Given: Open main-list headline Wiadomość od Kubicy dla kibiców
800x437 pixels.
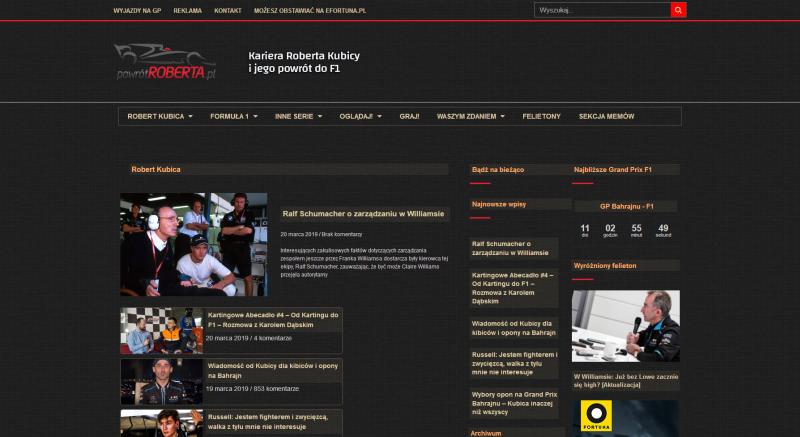Looking at the screenshot, I should click(x=273, y=371).
